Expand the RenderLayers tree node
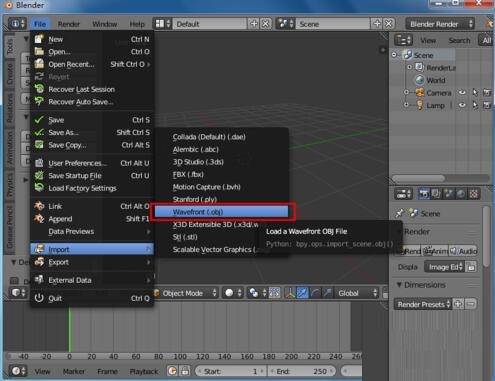The image size is (495, 381). (x=410, y=67)
